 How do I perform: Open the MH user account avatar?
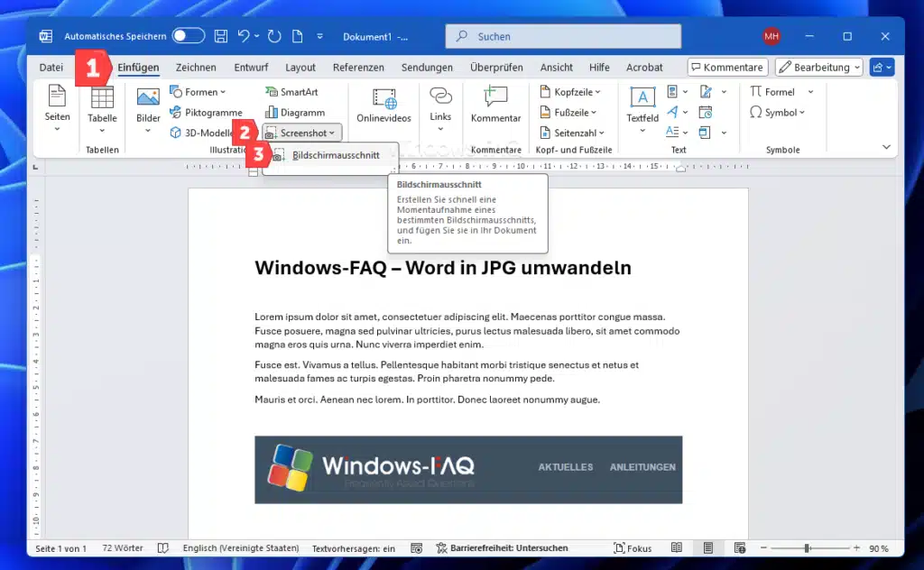tap(772, 36)
